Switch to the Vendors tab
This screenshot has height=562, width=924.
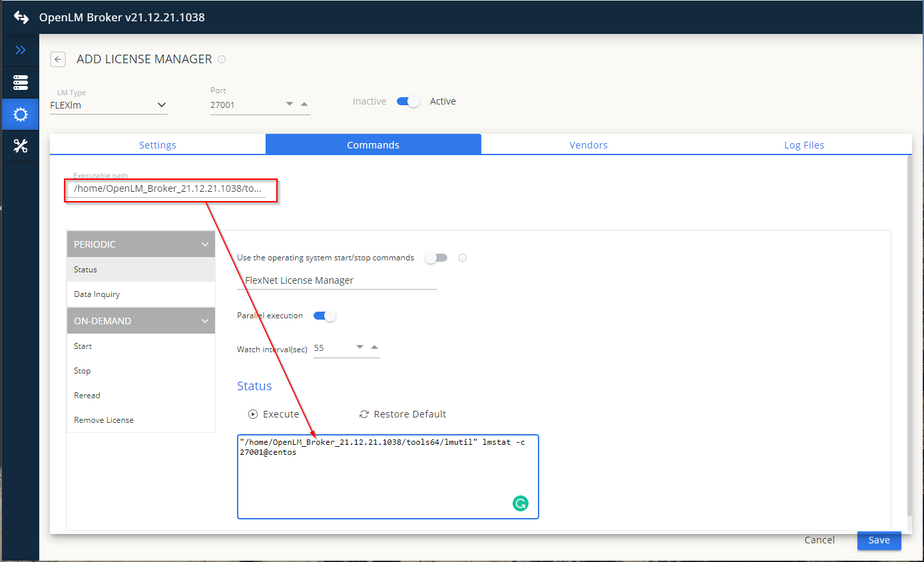point(588,144)
